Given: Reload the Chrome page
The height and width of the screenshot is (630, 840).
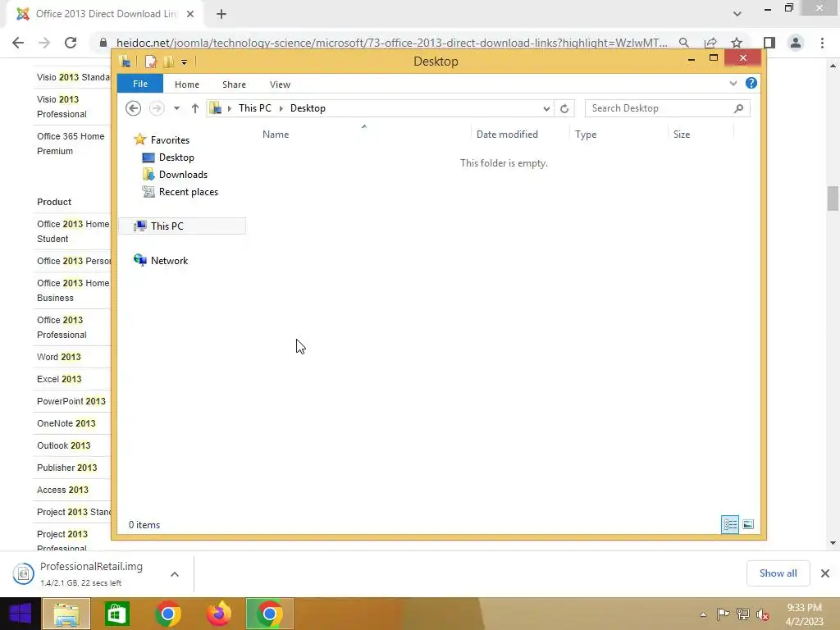Looking at the screenshot, I should coord(71,43).
